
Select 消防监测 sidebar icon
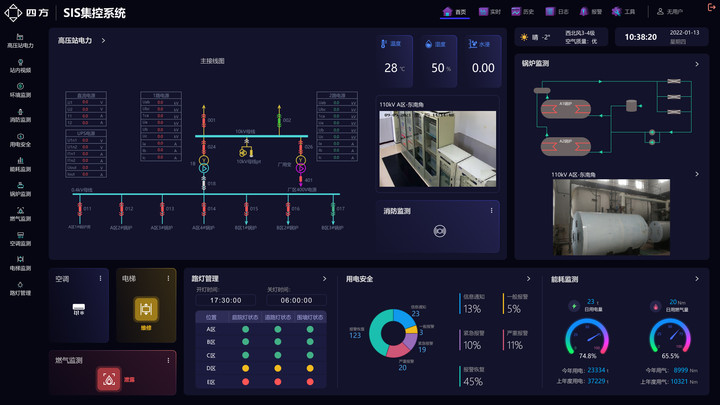pos(20,115)
